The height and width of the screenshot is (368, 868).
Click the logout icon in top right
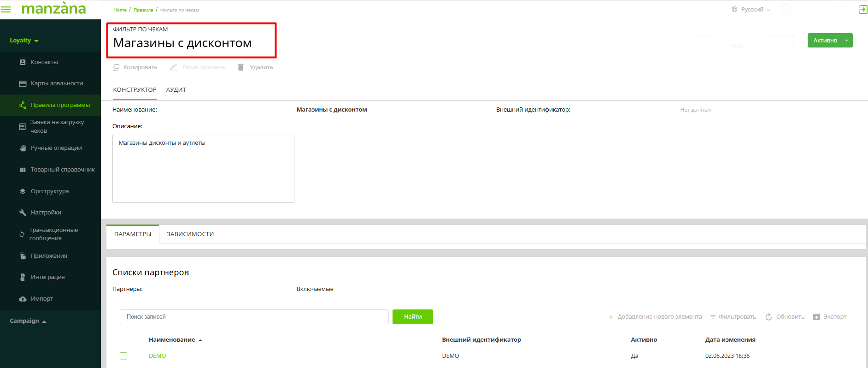pos(863,9)
